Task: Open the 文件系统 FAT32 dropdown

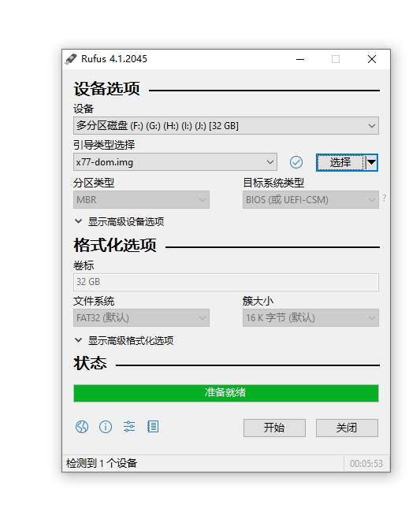Action: 141,318
